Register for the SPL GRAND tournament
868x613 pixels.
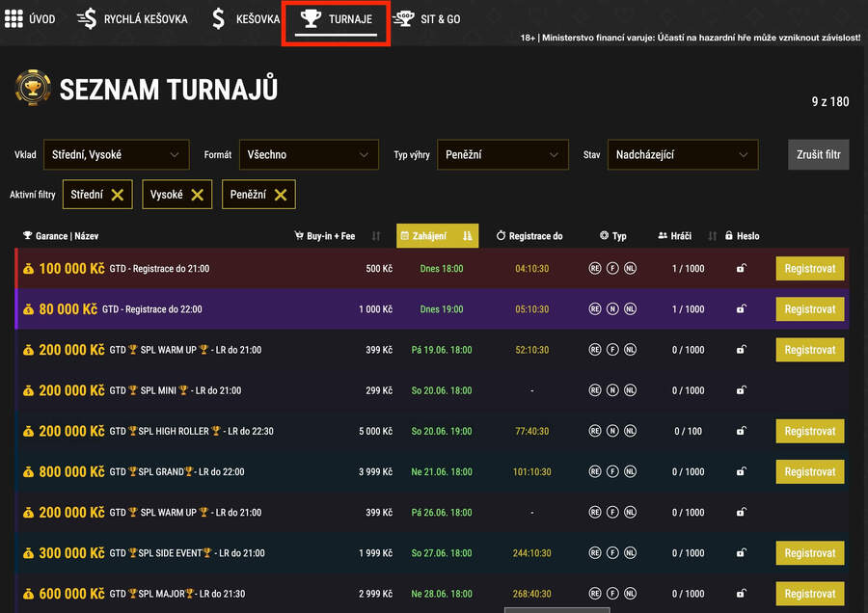click(810, 472)
